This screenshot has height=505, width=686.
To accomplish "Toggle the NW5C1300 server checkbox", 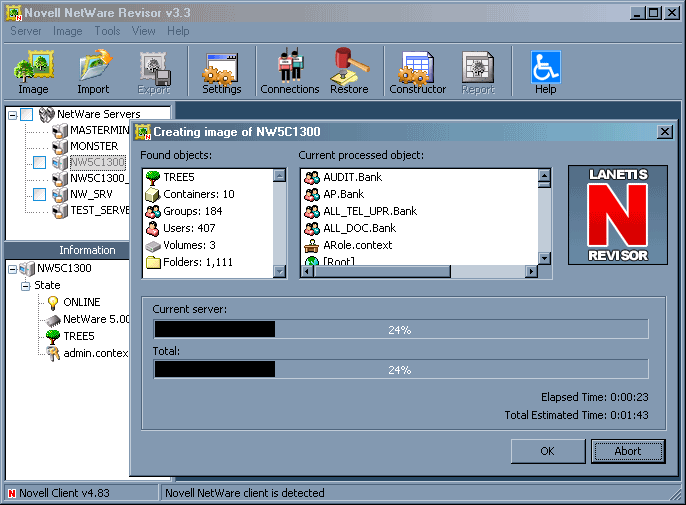I will pos(39,163).
